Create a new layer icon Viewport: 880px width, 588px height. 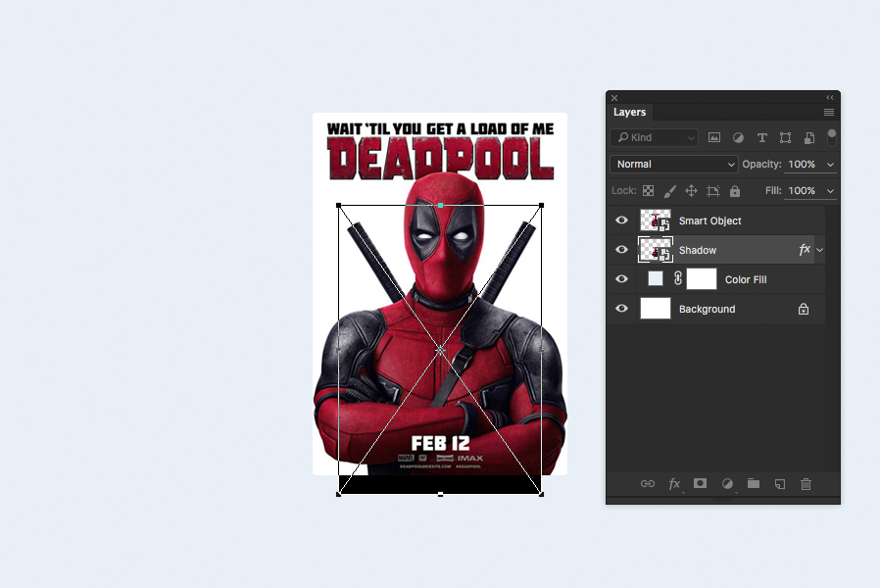(779, 484)
